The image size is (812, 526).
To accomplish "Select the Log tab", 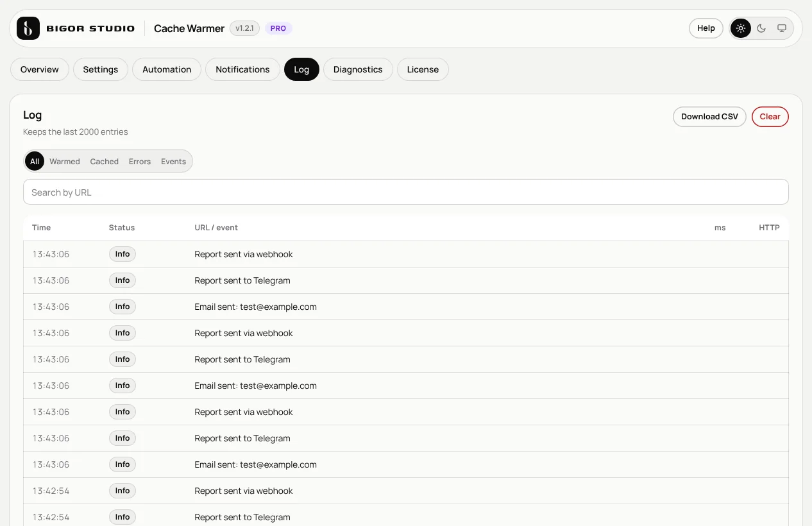I will 301,69.
